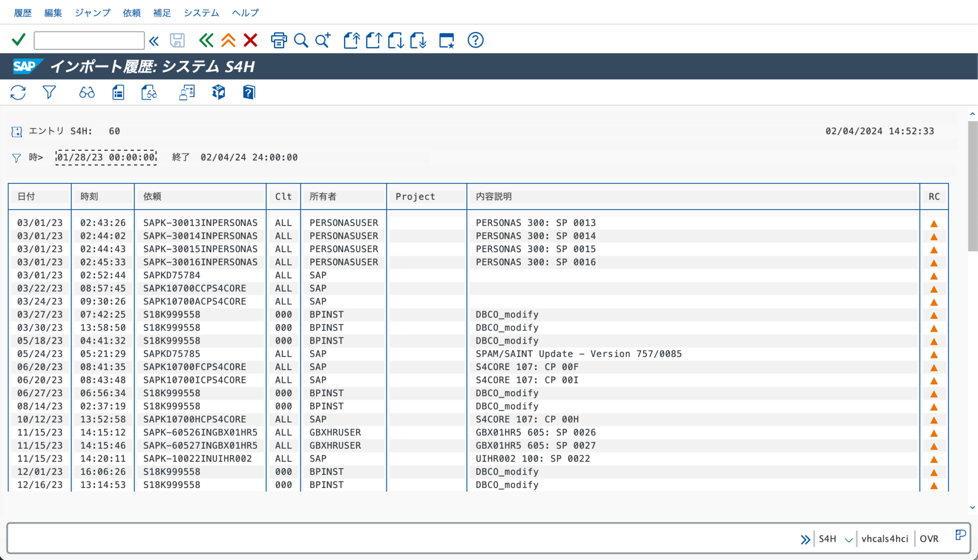Click the refresh icon in application toolbar
Image resolution: width=978 pixels, height=560 pixels.
pos(18,92)
